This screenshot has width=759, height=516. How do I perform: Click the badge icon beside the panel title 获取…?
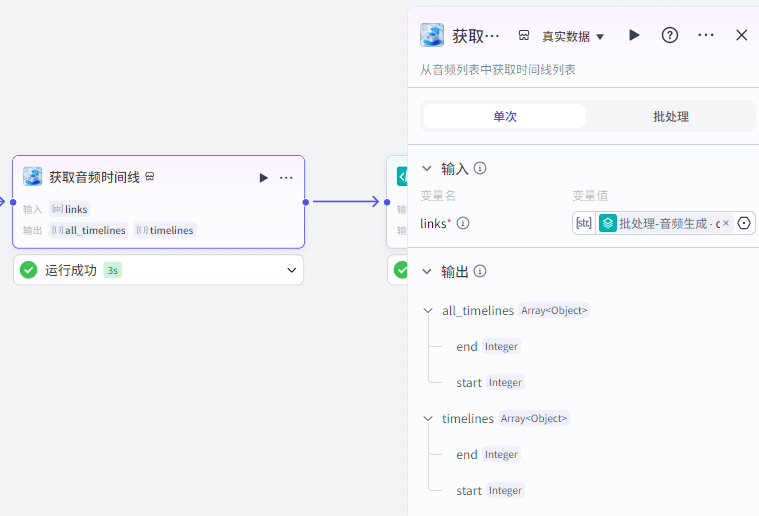(524, 35)
